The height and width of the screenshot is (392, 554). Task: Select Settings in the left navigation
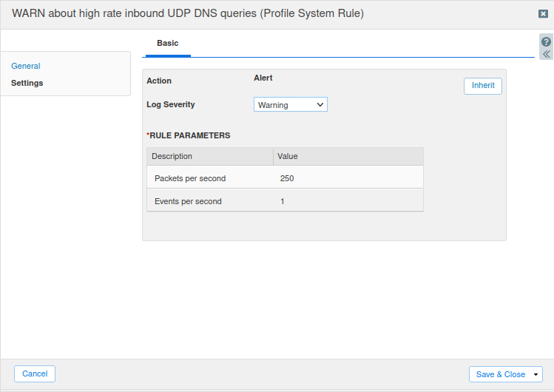pyautogui.click(x=27, y=83)
